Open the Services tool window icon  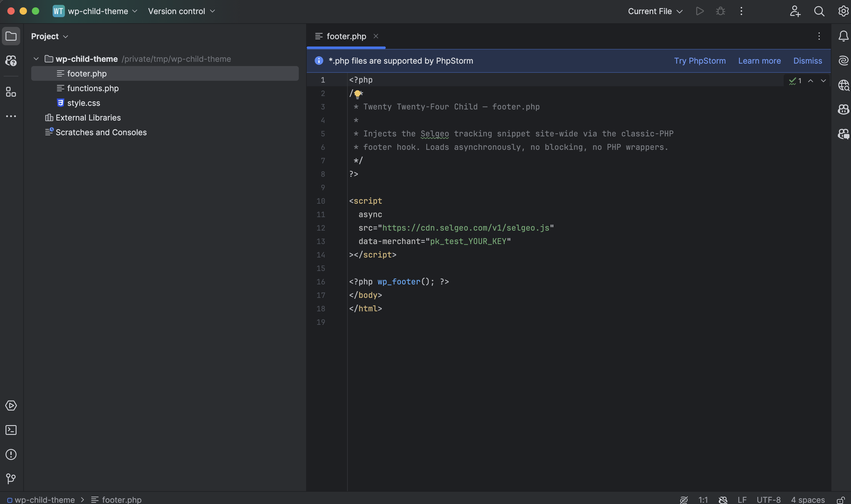point(11,406)
